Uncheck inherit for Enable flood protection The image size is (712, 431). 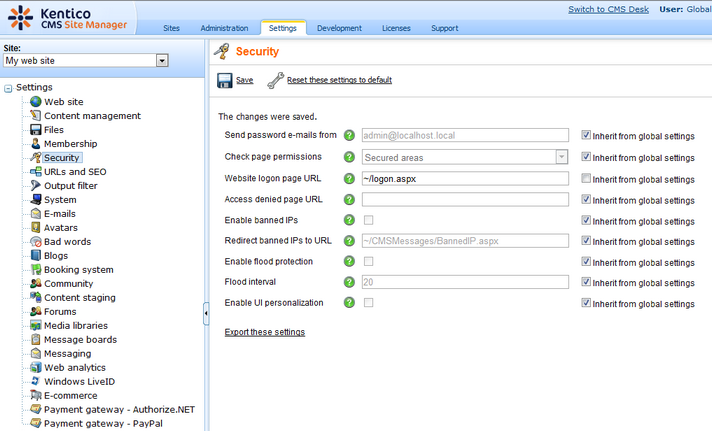pyautogui.click(x=586, y=262)
